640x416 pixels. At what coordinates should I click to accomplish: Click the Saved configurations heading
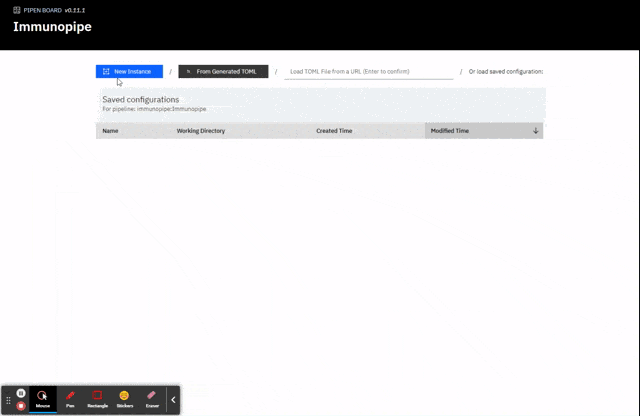point(140,99)
